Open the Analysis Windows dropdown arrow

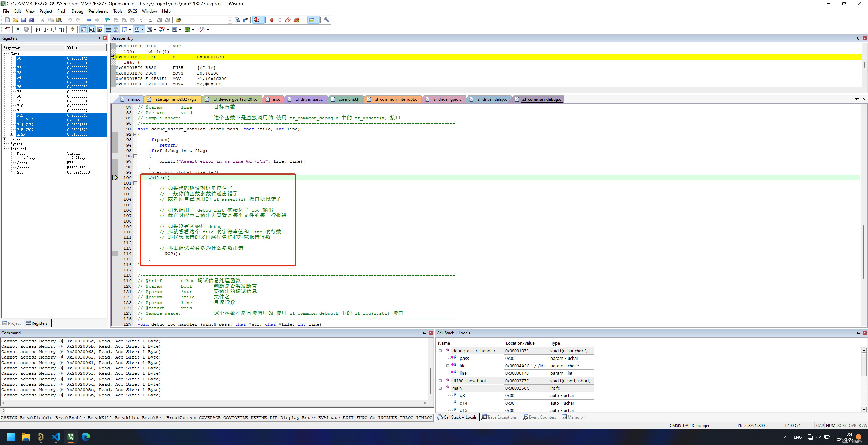(167, 29)
